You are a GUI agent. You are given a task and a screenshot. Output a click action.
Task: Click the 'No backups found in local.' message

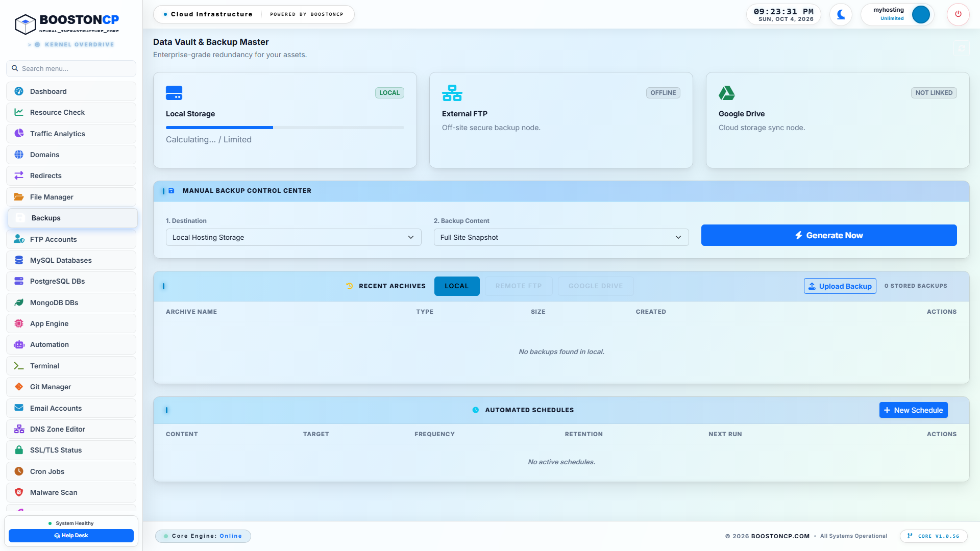[561, 352]
